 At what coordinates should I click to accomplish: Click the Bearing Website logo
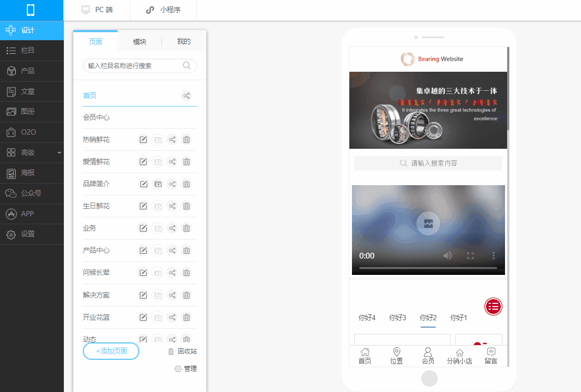(432, 59)
